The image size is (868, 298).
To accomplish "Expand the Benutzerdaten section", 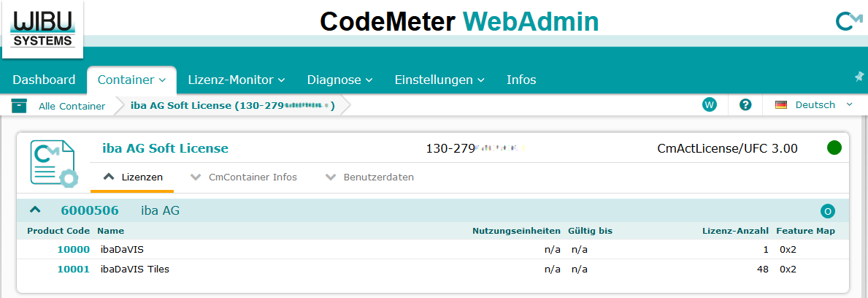I will [370, 177].
